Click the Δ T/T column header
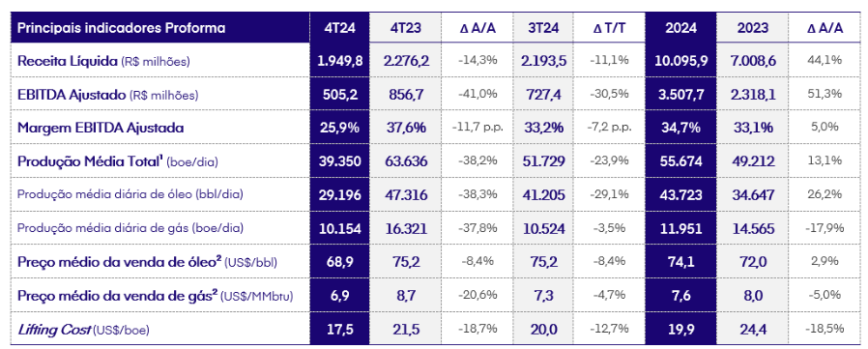The image size is (868, 349). tap(612, 29)
